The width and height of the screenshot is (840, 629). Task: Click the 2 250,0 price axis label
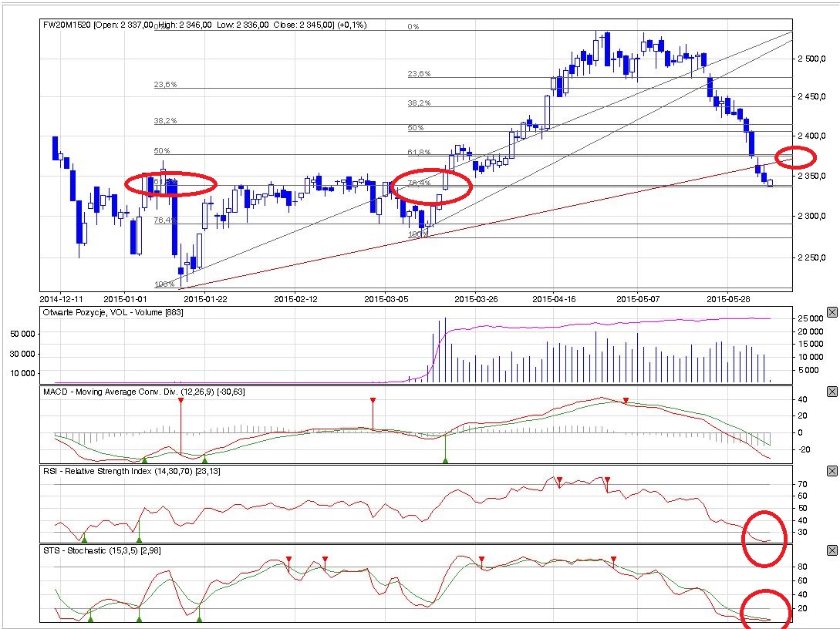click(811, 257)
